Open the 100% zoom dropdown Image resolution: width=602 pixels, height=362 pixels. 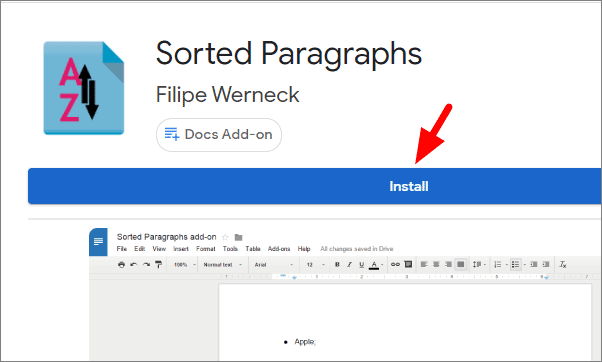(x=185, y=265)
